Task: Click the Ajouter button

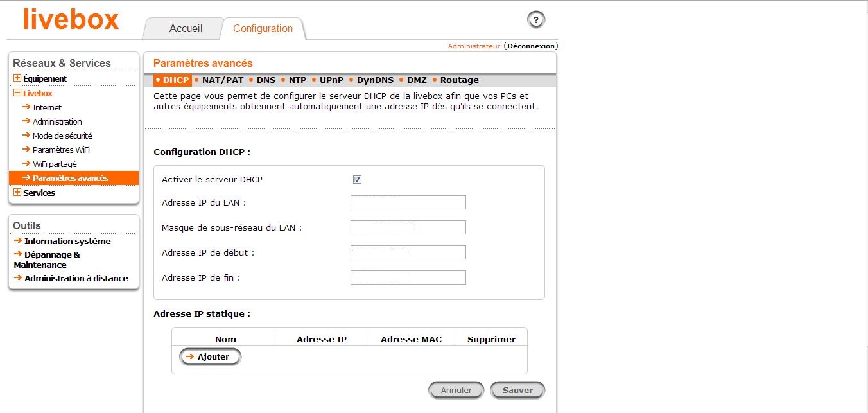Action: (210, 356)
